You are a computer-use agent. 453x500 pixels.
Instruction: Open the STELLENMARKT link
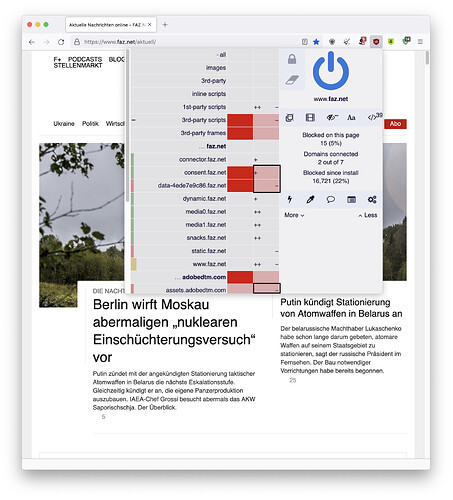coord(78,66)
